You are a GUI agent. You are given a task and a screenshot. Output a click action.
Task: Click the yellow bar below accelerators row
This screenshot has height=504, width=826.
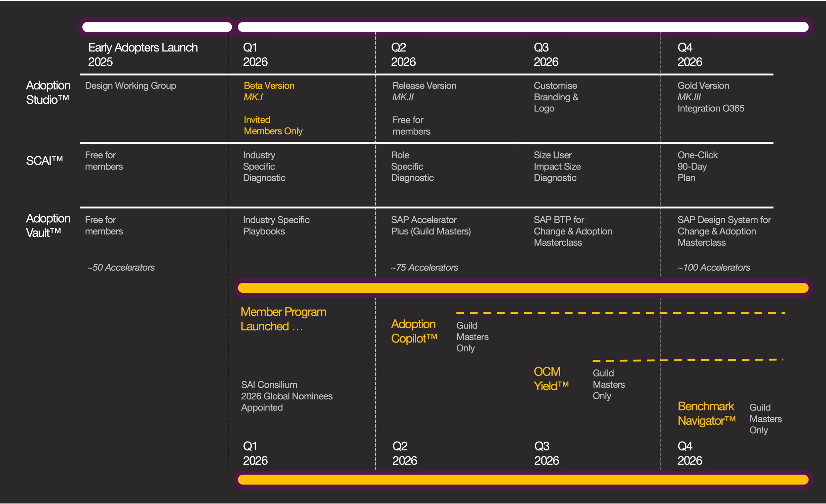coord(523,288)
